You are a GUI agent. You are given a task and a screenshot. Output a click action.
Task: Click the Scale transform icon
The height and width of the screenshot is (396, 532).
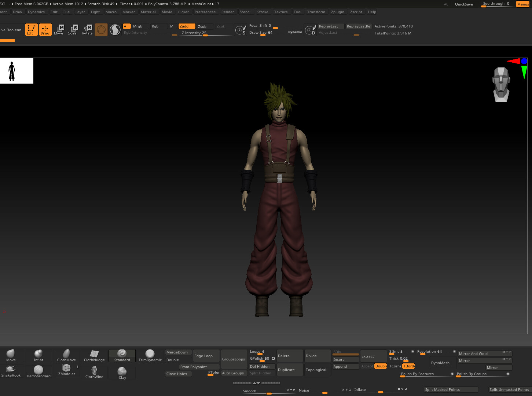(x=73, y=30)
